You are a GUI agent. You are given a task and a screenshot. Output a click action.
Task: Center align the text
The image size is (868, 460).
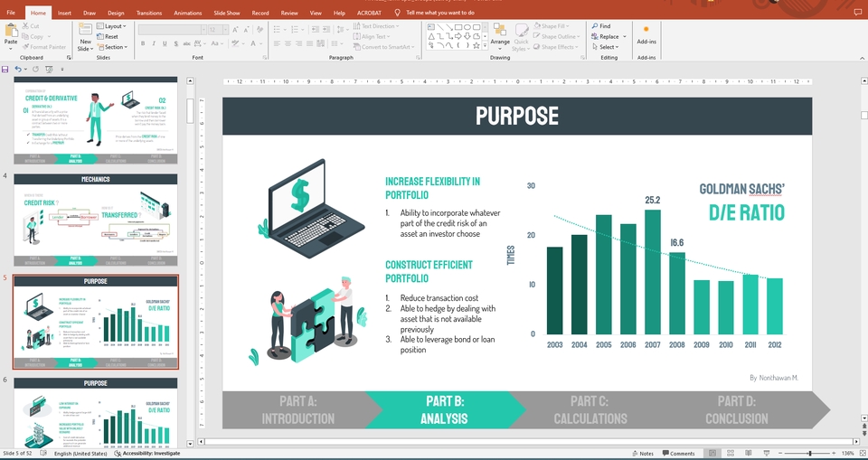pyautogui.click(x=288, y=43)
